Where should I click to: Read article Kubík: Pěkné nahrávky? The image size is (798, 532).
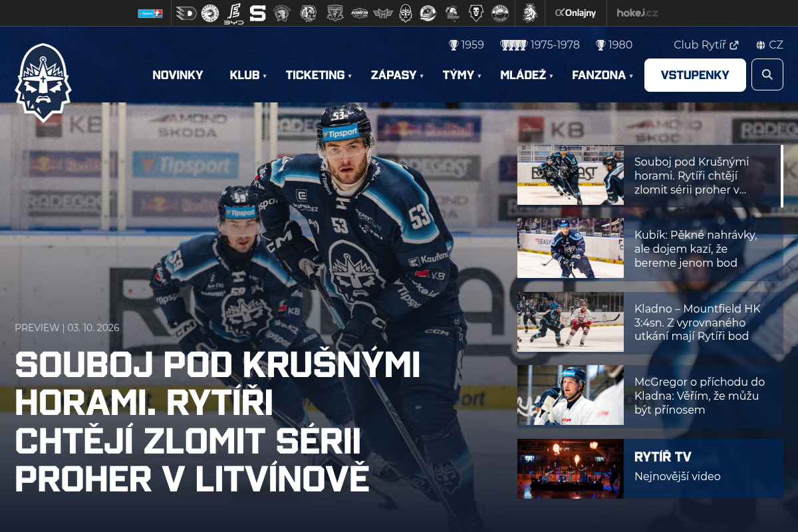[x=696, y=249]
